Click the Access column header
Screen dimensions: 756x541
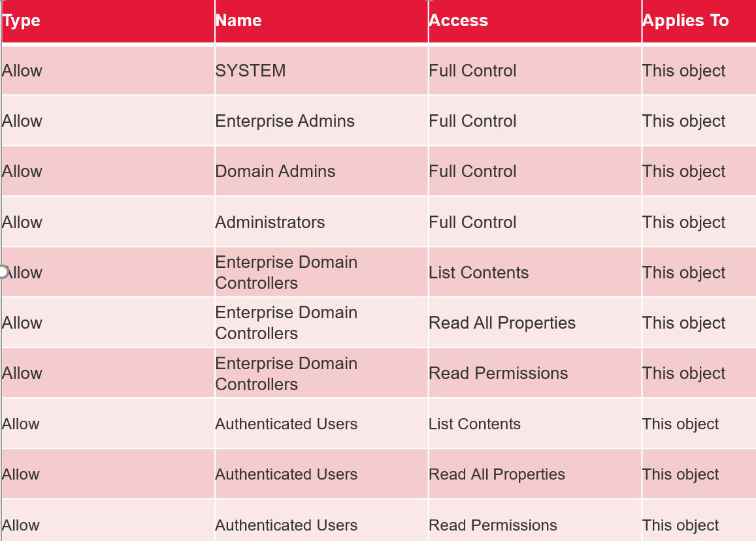[458, 21]
